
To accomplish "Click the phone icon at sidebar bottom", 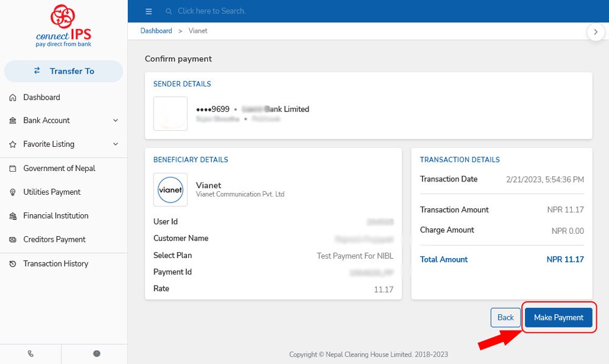I will [30, 354].
